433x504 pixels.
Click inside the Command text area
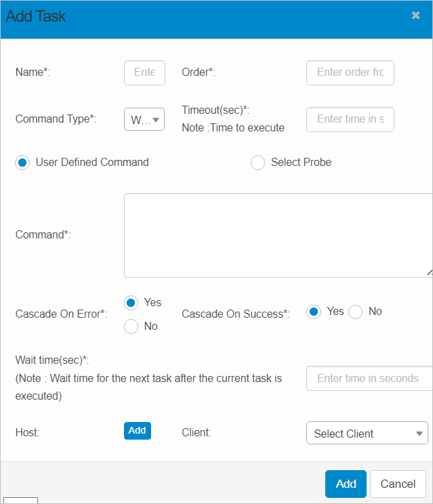click(278, 235)
